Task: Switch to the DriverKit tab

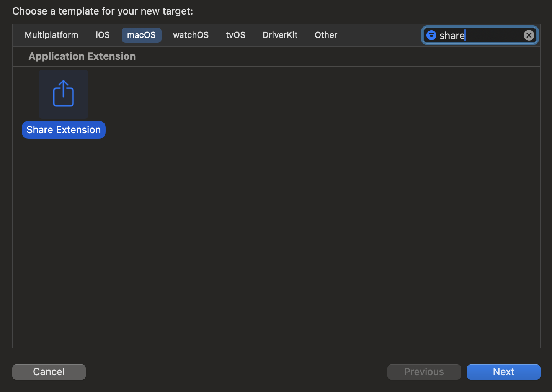Action: click(280, 35)
